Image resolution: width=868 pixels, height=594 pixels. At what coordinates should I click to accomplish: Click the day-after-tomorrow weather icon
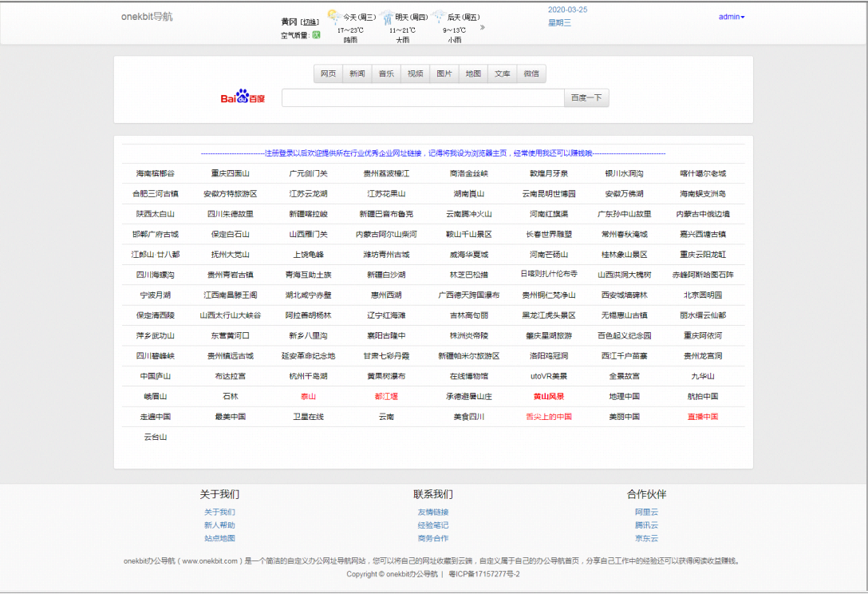(x=439, y=16)
